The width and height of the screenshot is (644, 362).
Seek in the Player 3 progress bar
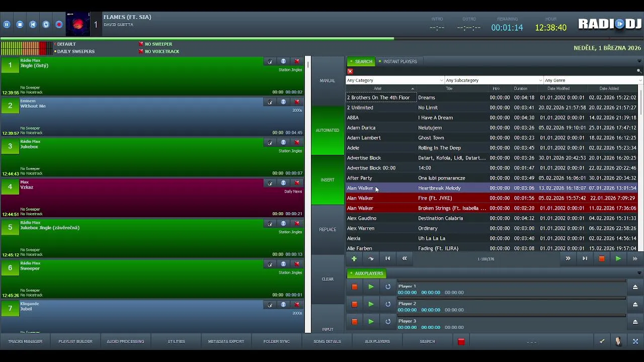(512, 316)
